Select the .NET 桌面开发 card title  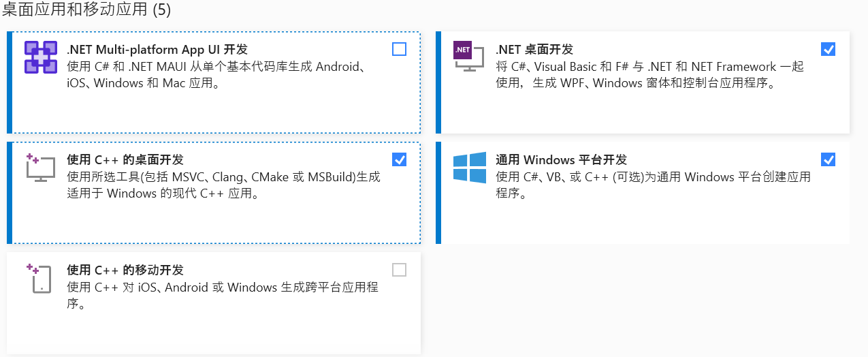534,50
